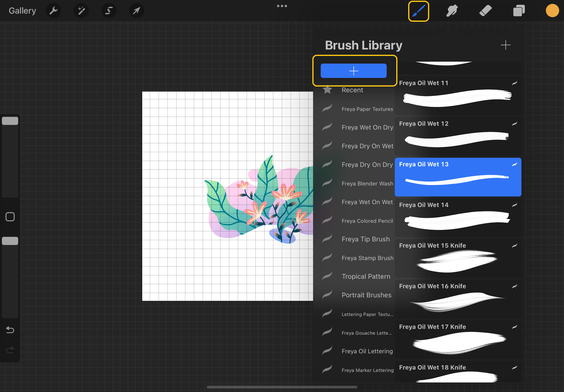Open the Actions menu wrench icon
Screen dimensions: 564x392
54,11
